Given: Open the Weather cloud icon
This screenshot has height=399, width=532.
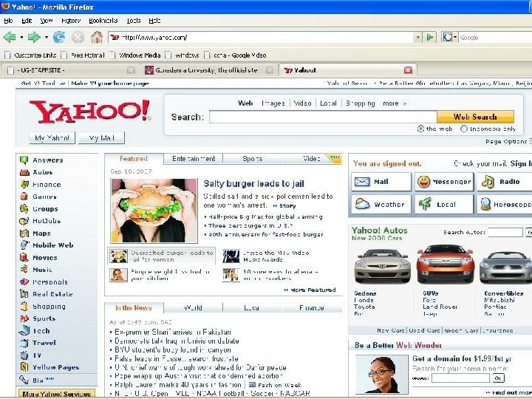Looking at the screenshot, I should pyautogui.click(x=362, y=204).
